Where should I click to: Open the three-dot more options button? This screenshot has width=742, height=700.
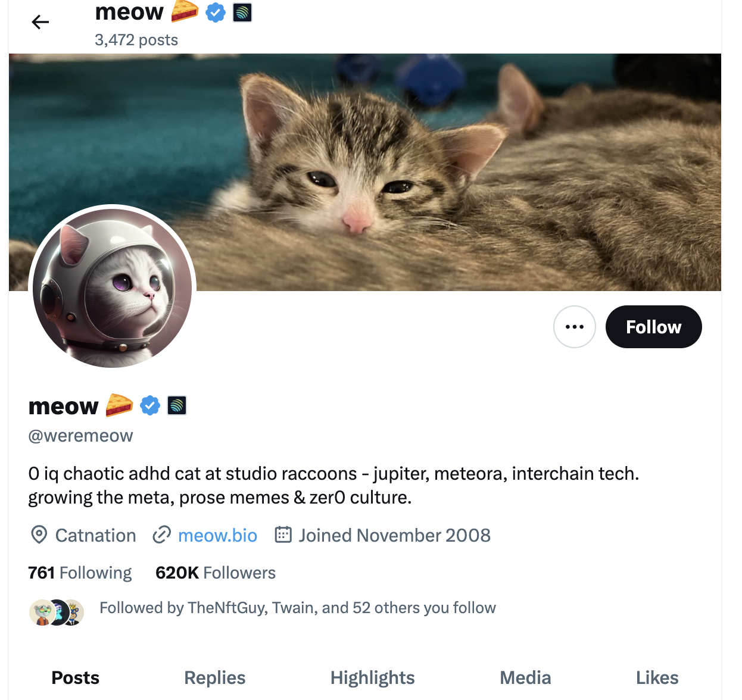click(575, 327)
